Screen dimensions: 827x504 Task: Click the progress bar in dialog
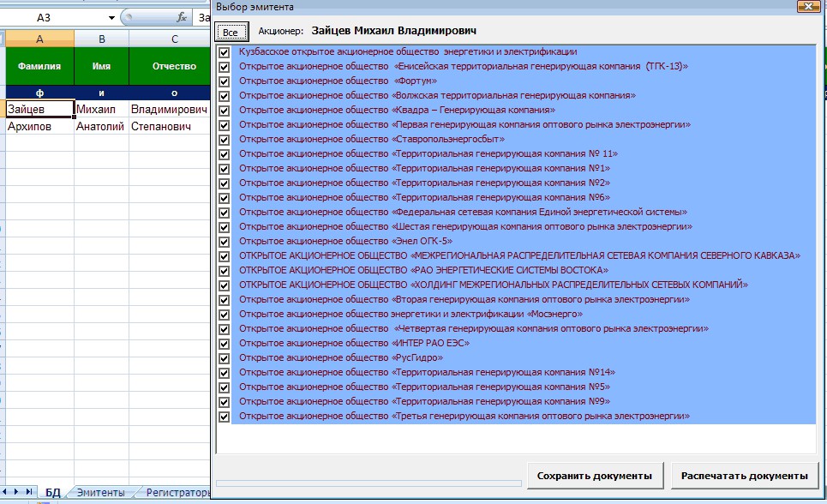click(x=369, y=483)
